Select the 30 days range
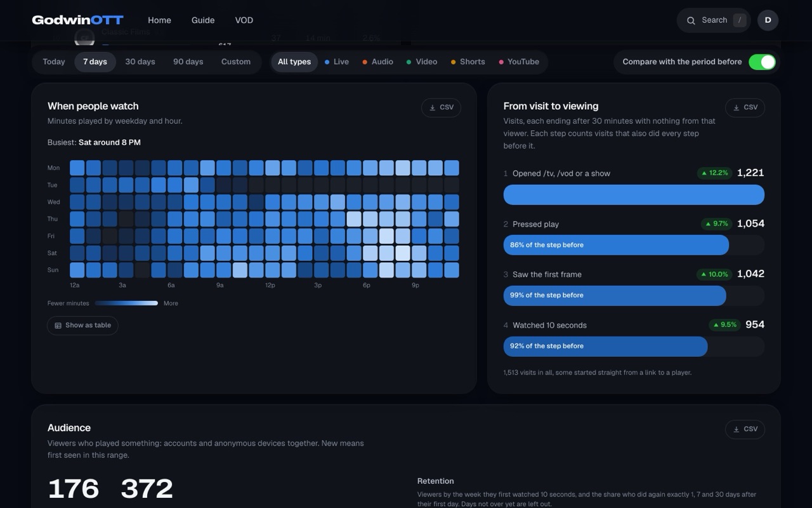Screen dimensions: 812x508 pyautogui.click(x=140, y=62)
